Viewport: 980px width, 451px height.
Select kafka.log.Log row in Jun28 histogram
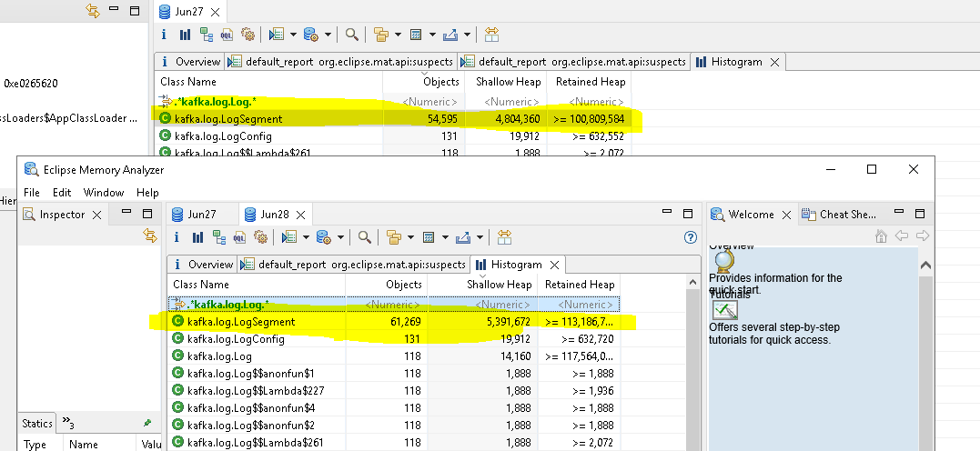[395, 356]
